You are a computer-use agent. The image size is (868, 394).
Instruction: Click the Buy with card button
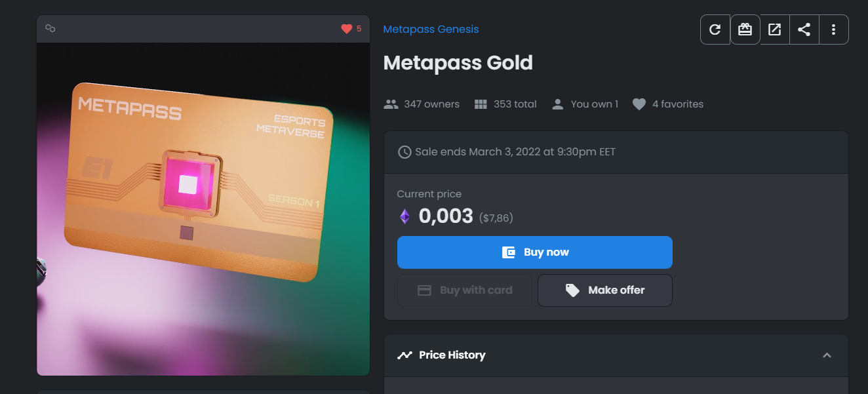(x=465, y=290)
